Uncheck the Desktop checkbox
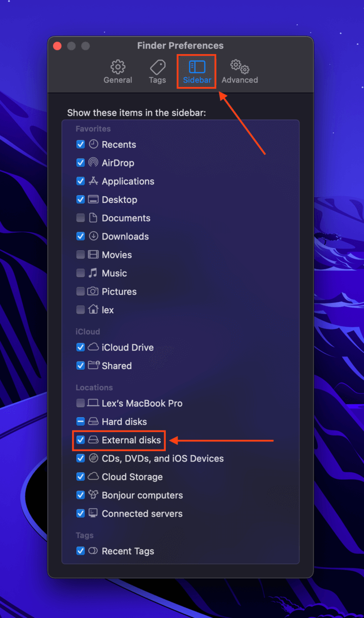Viewport: 364px width, 618px height. point(80,200)
